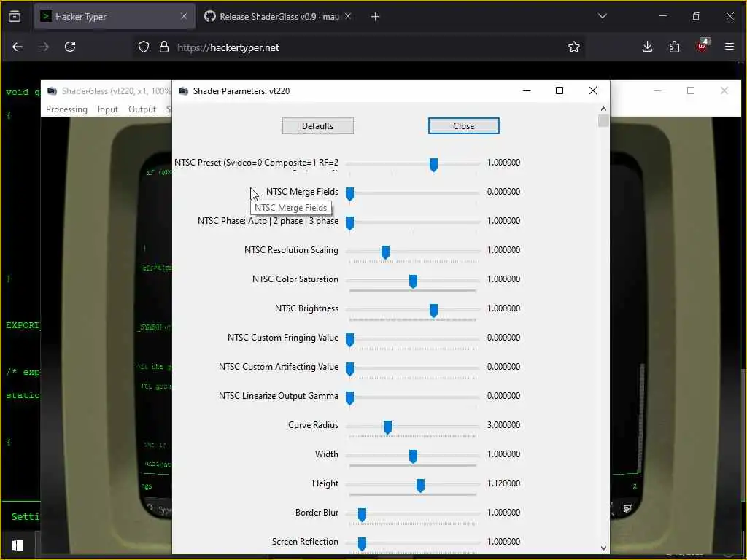Open the Firefox hamburger menu
The height and width of the screenshot is (560, 747).
pyautogui.click(x=729, y=47)
